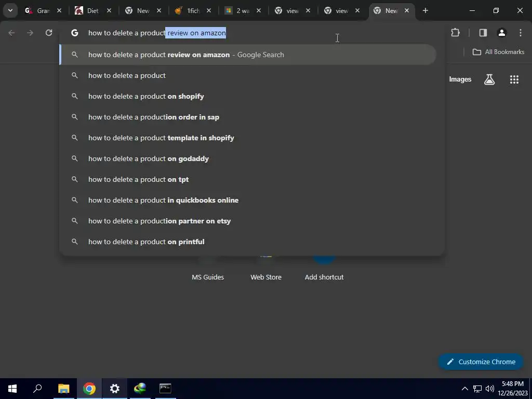This screenshot has height=399, width=532.
Task: Click the Chrome taskbar icon
Action: point(89,389)
